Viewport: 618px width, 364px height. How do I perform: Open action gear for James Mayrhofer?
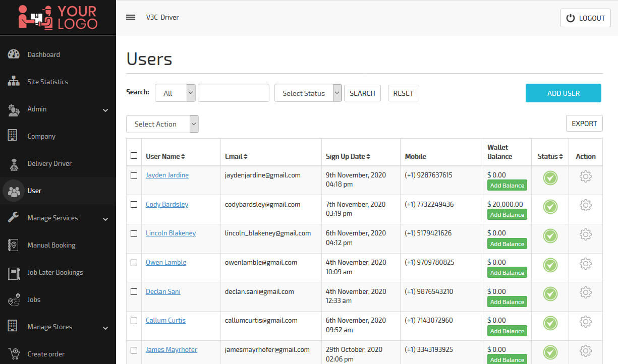coord(586,351)
